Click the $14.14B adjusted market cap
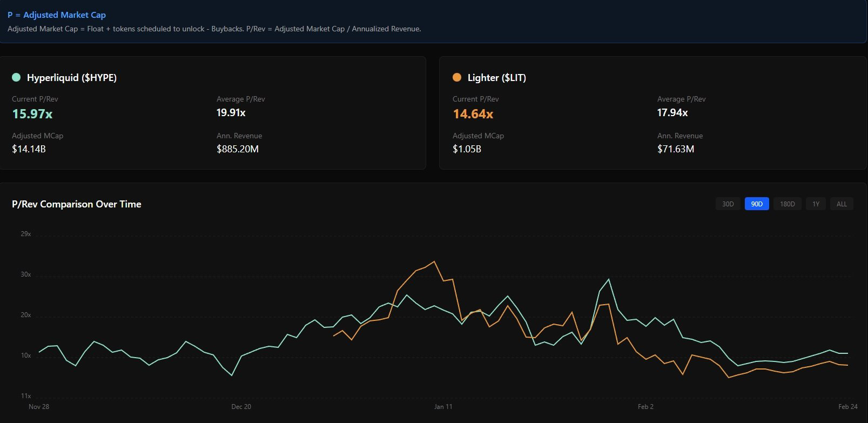 tap(29, 149)
